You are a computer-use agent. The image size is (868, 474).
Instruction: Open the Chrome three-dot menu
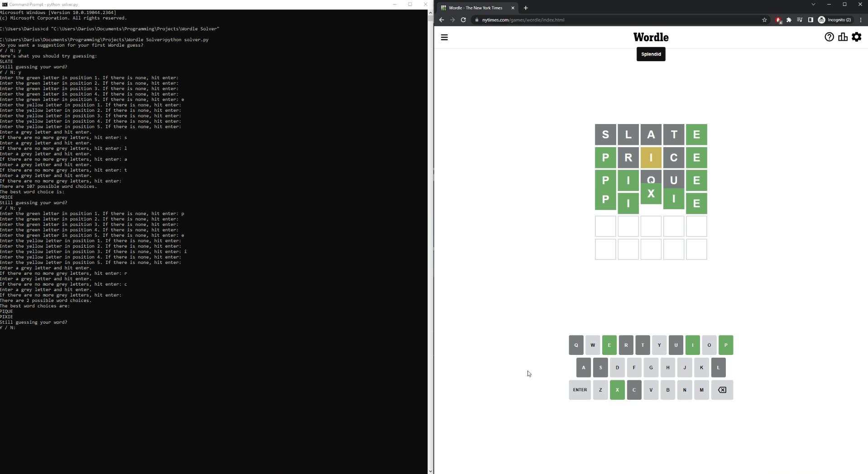861,20
